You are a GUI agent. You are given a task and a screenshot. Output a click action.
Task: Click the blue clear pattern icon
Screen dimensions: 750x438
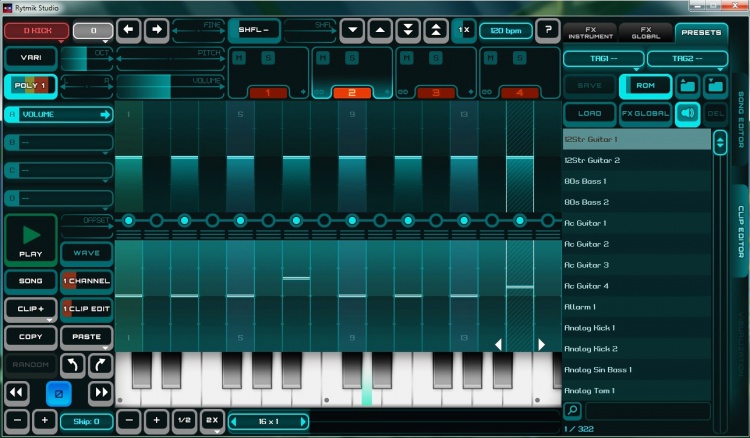coord(59,392)
